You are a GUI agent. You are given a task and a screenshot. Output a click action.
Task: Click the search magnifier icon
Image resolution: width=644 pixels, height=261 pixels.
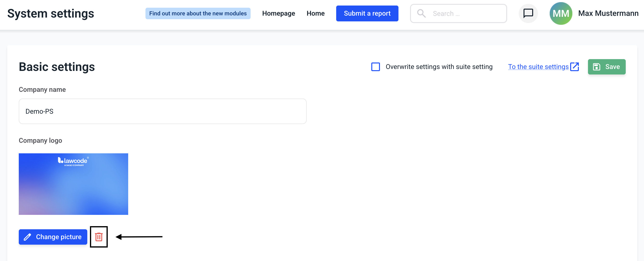click(x=421, y=13)
